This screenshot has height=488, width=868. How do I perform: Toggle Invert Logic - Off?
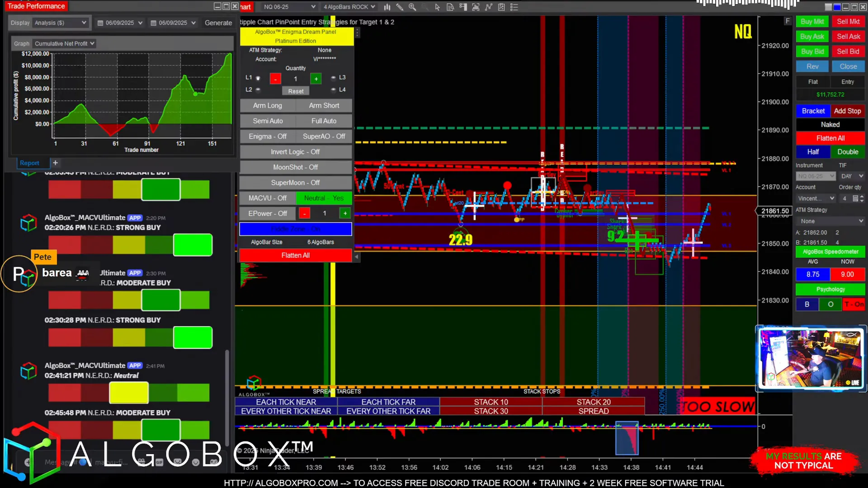(x=295, y=152)
